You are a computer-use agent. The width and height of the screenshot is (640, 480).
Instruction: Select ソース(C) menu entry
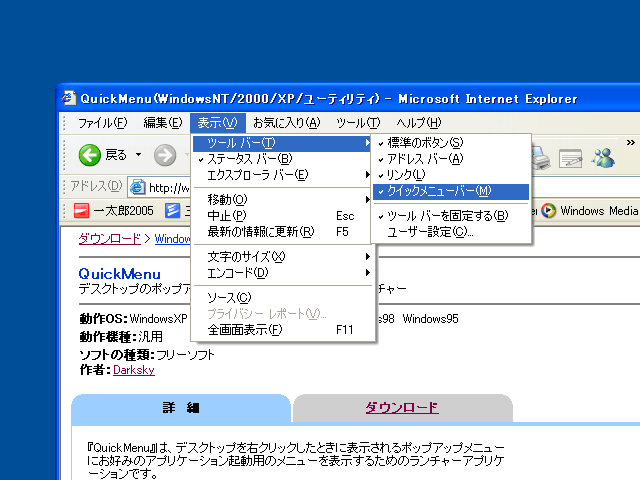point(282,298)
